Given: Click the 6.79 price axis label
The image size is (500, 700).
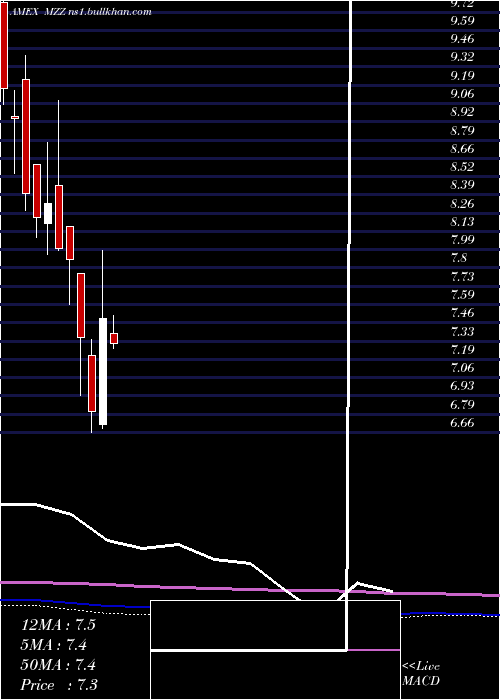Looking at the screenshot, I should click(462, 404).
